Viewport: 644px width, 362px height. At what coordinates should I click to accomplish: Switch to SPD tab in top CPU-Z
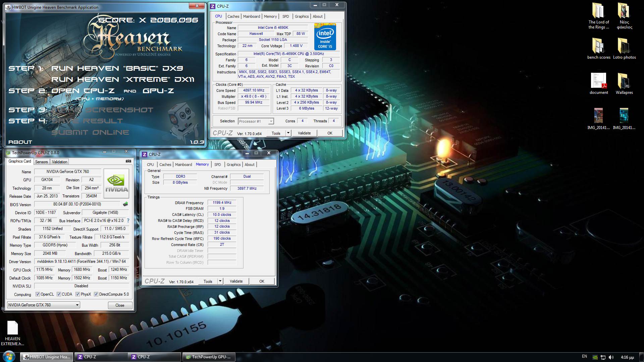click(x=285, y=16)
